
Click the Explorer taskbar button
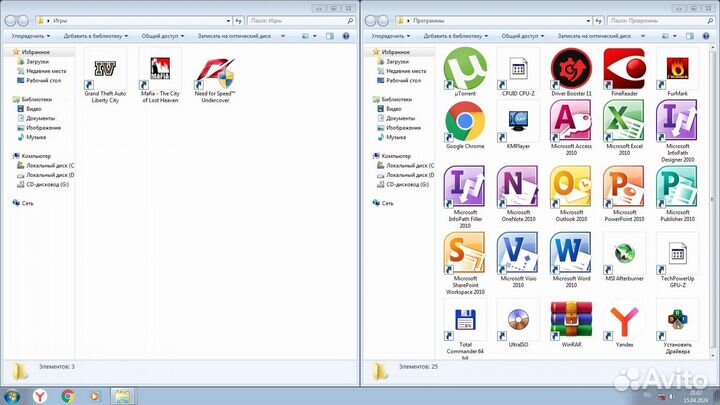pyautogui.click(x=122, y=396)
